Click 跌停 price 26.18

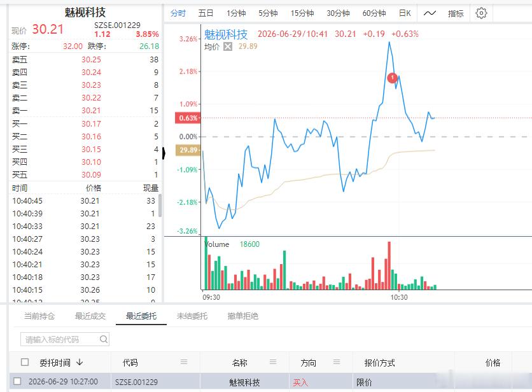pos(150,46)
